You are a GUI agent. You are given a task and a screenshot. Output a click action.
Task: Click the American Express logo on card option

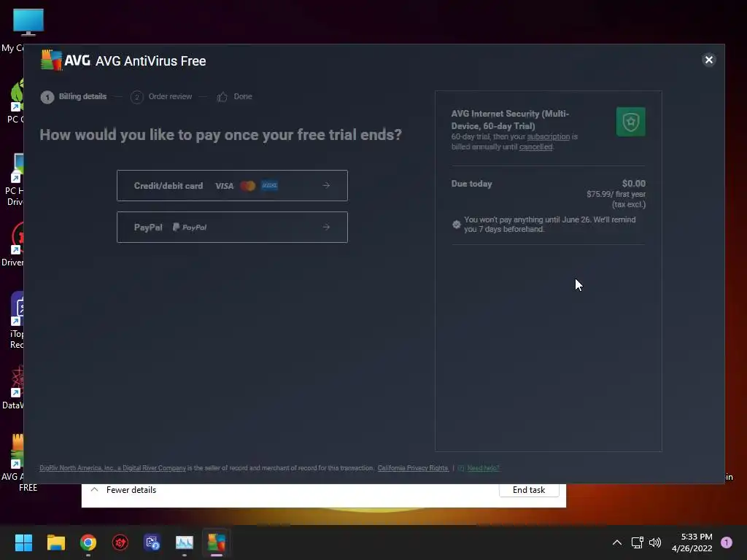[x=270, y=185]
